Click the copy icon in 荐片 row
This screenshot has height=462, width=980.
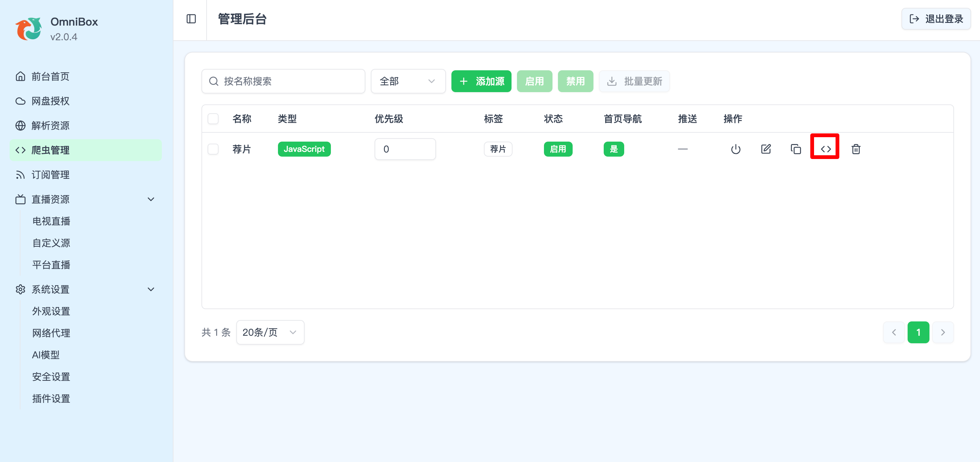[x=796, y=149]
